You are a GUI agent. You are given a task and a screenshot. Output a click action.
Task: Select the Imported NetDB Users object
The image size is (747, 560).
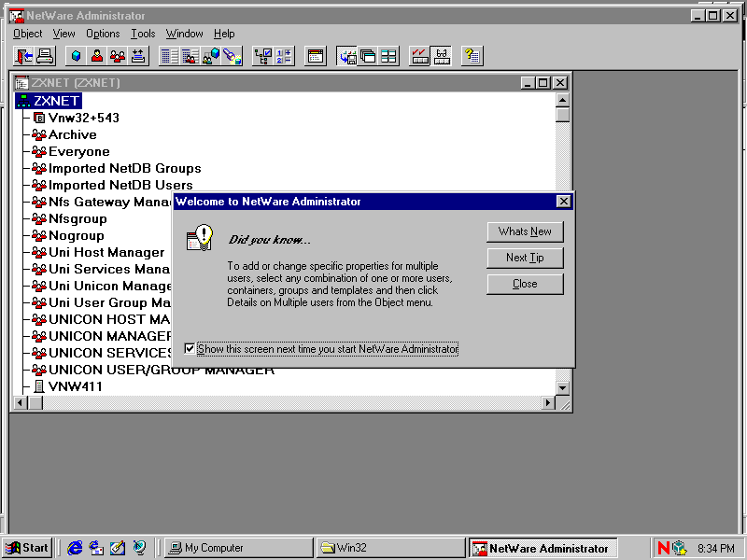coord(112,185)
